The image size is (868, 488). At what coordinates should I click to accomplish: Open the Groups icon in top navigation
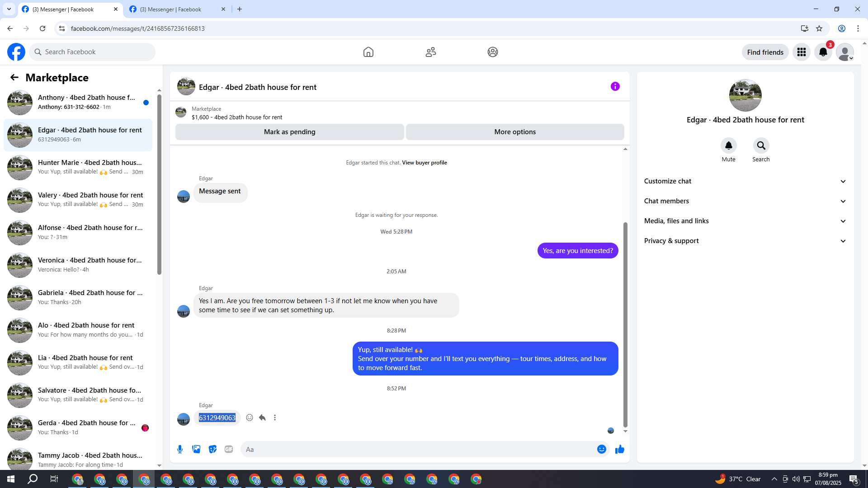click(x=493, y=52)
